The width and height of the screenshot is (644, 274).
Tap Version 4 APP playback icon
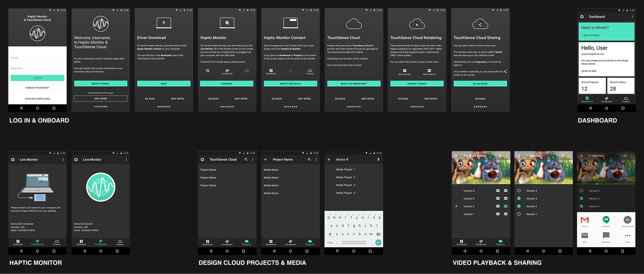[x=498, y=191]
